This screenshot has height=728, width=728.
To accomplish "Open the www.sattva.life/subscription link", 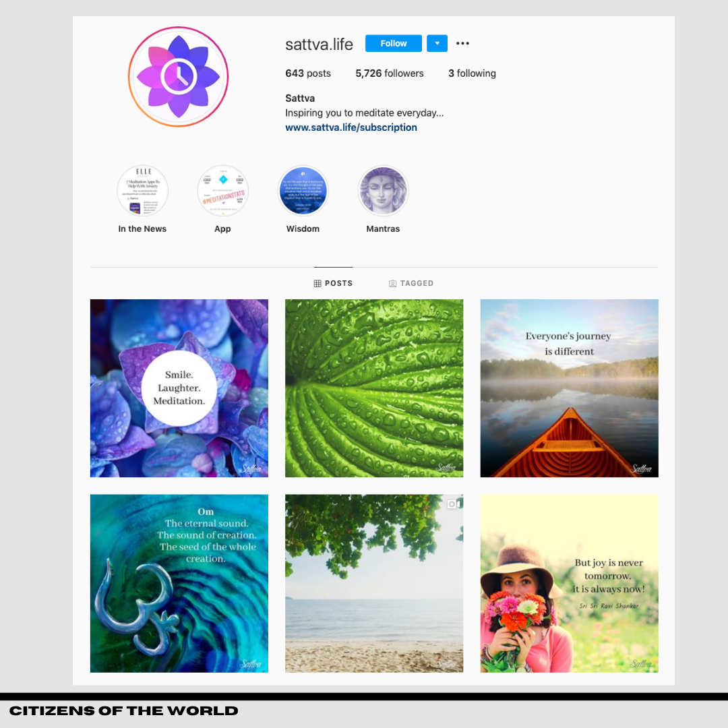I will (x=351, y=127).
